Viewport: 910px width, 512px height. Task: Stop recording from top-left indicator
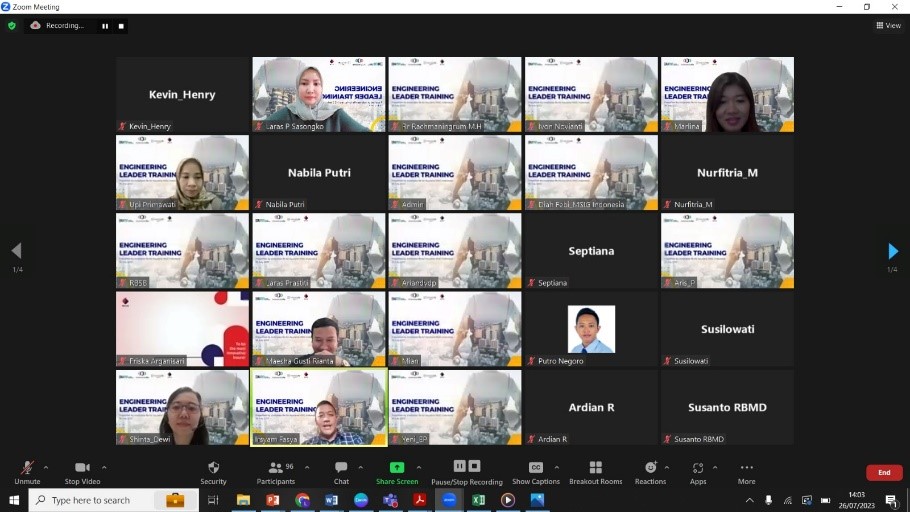click(121, 26)
